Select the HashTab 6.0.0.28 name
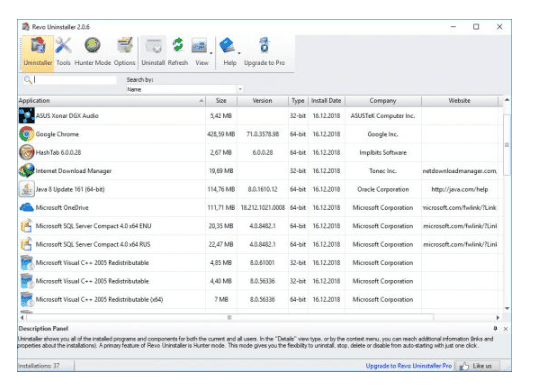 tap(58, 152)
